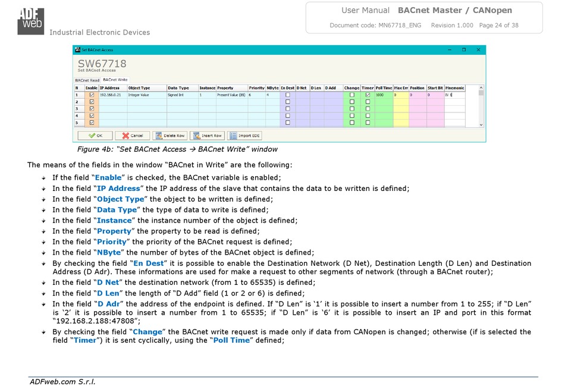
Task: Untick the Enable checkbox in row 4
Action: pyautogui.click(x=92, y=115)
